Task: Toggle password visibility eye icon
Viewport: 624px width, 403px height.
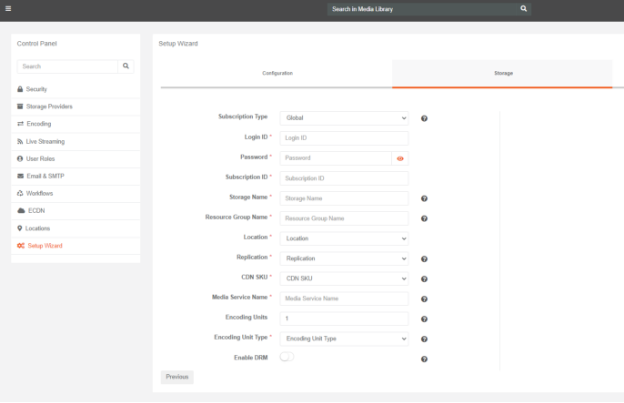Action: click(x=400, y=158)
